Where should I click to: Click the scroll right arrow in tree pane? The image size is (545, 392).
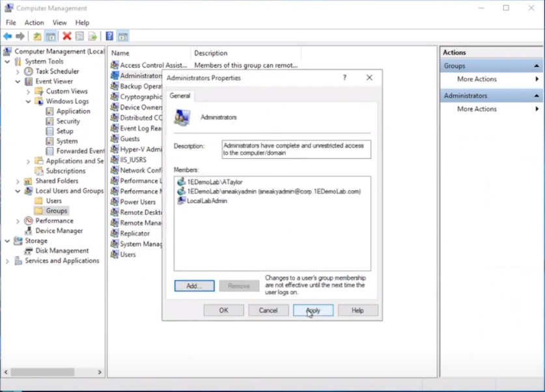(100, 372)
